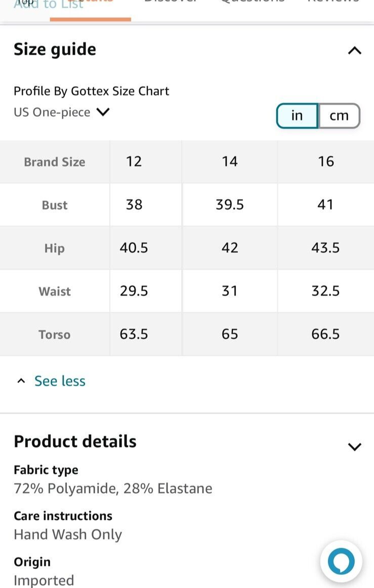The width and height of the screenshot is (374, 588).
Task: Click the Product details heading
Action: click(x=75, y=441)
